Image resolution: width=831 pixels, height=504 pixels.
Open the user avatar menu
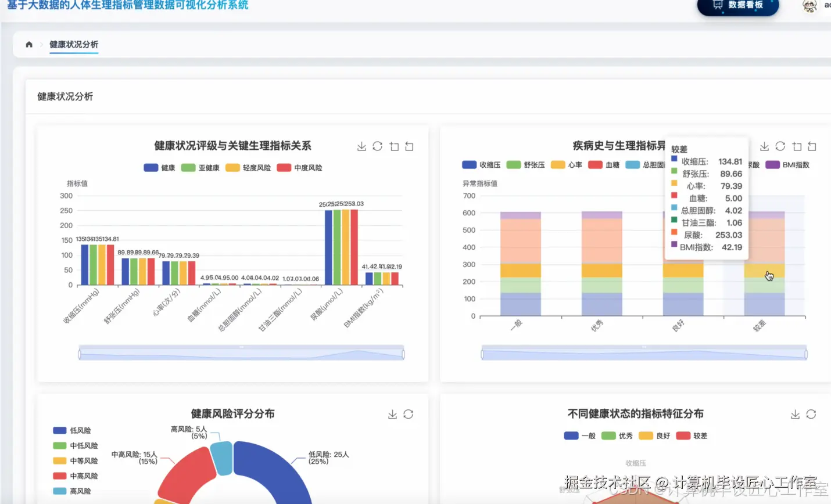(809, 6)
